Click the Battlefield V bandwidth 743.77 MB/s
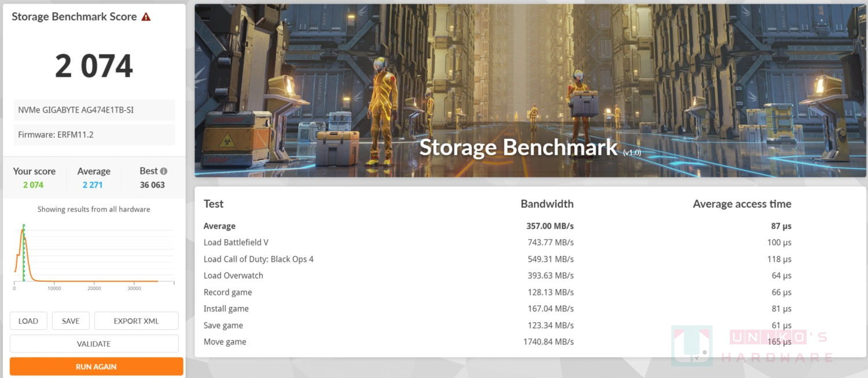Image resolution: width=868 pixels, height=378 pixels. (550, 243)
